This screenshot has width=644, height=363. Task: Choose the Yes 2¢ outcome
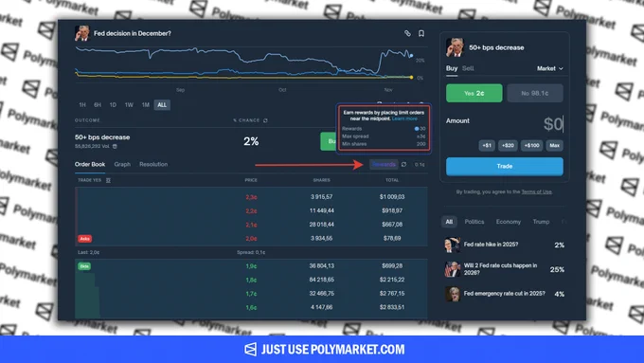pos(474,93)
